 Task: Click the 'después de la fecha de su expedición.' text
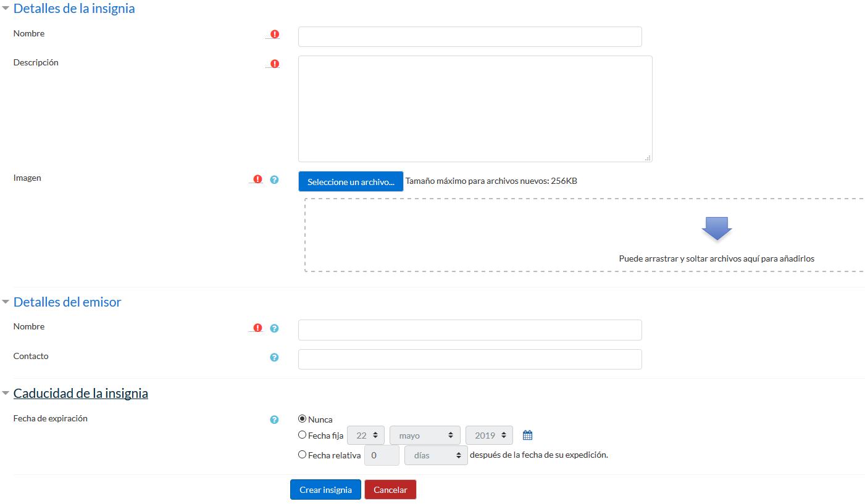coord(539,455)
